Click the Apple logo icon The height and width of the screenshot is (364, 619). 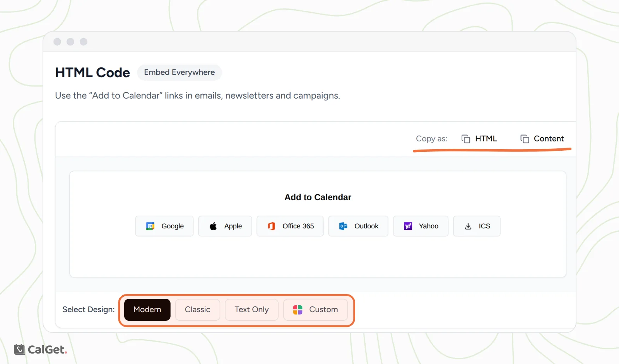pos(213,226)
